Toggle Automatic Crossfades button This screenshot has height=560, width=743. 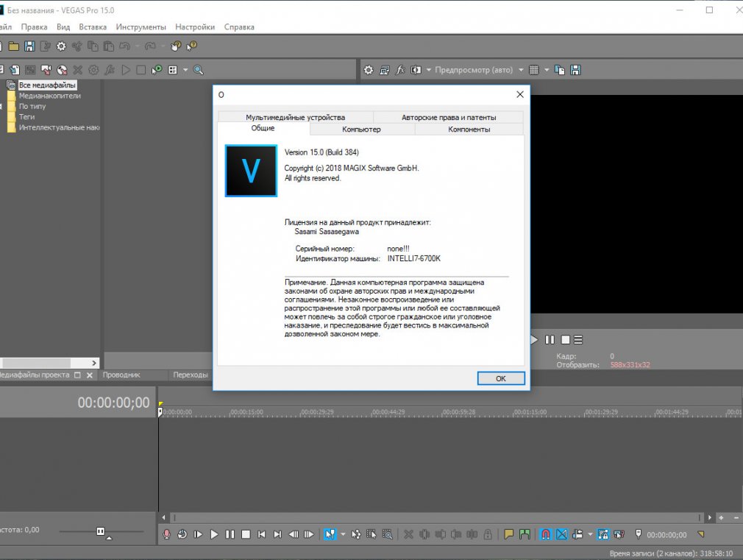click(562, 534)
